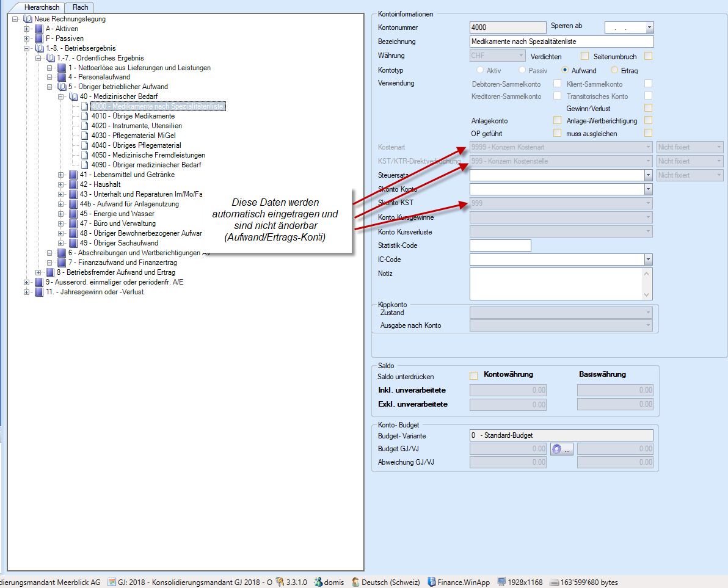Enable the Verdichten checkbox

pyautogui.click(x=585, y=56)
